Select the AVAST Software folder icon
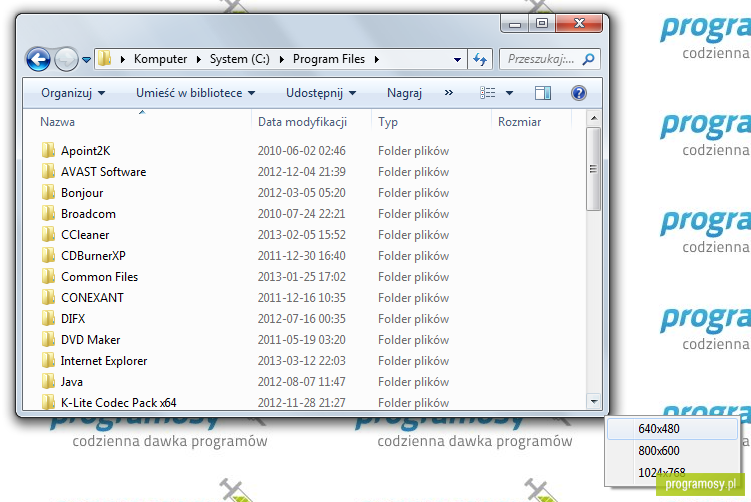This screenshot has width=751, height=502. coord(48,171)
